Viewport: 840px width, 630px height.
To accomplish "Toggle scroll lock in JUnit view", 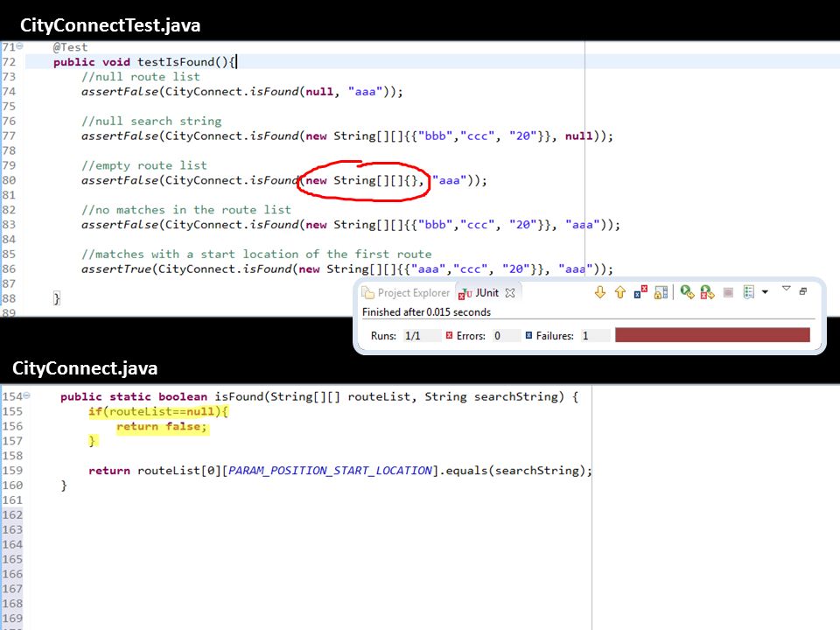I will 661,292.
